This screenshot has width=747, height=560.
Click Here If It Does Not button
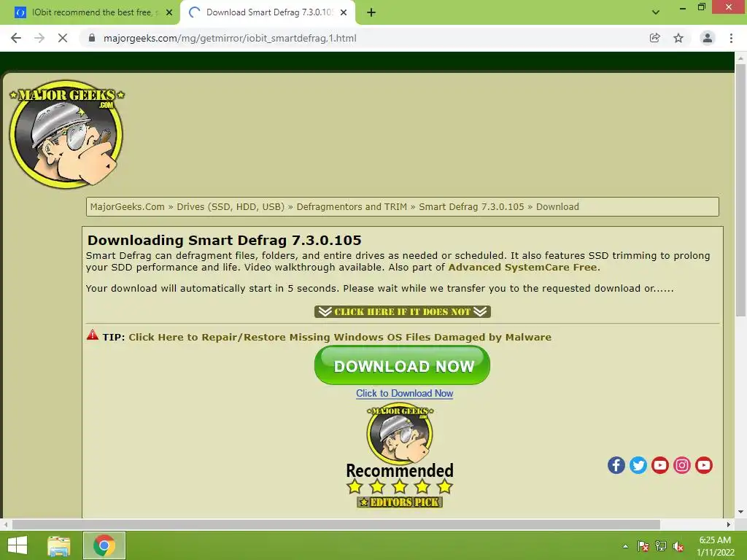[x=403, y=311]
